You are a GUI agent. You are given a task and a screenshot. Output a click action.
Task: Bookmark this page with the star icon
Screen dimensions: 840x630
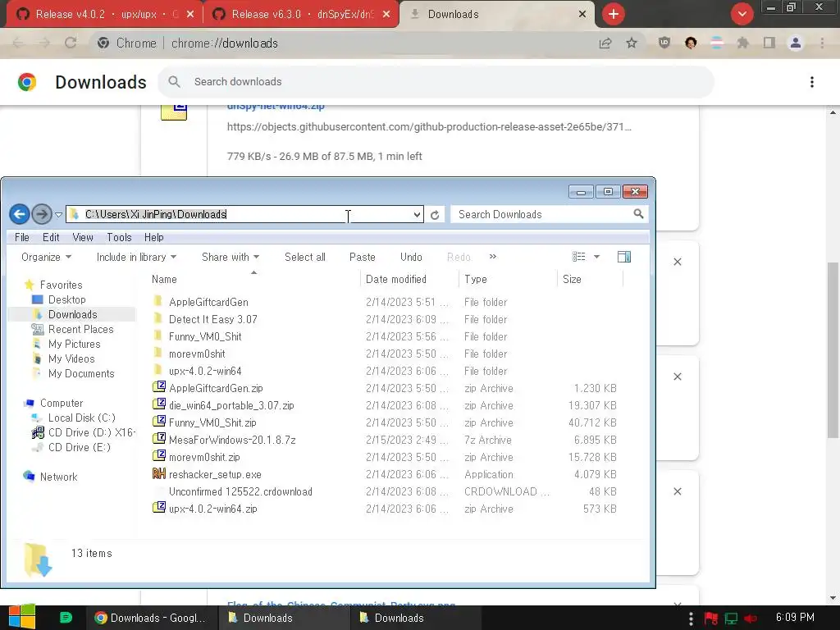[632, 43]
